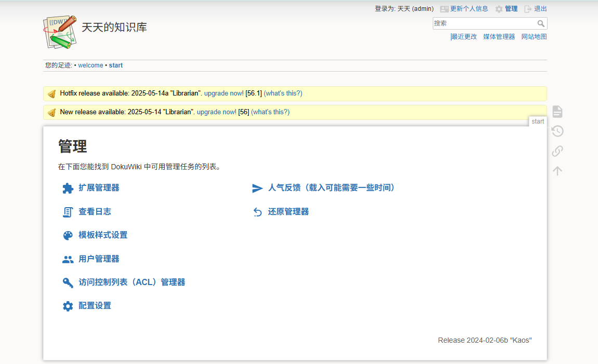The image size is (598, 364).
Task: Click hotfix 'upgrade now!' link
Action: [x=224, y=93]
